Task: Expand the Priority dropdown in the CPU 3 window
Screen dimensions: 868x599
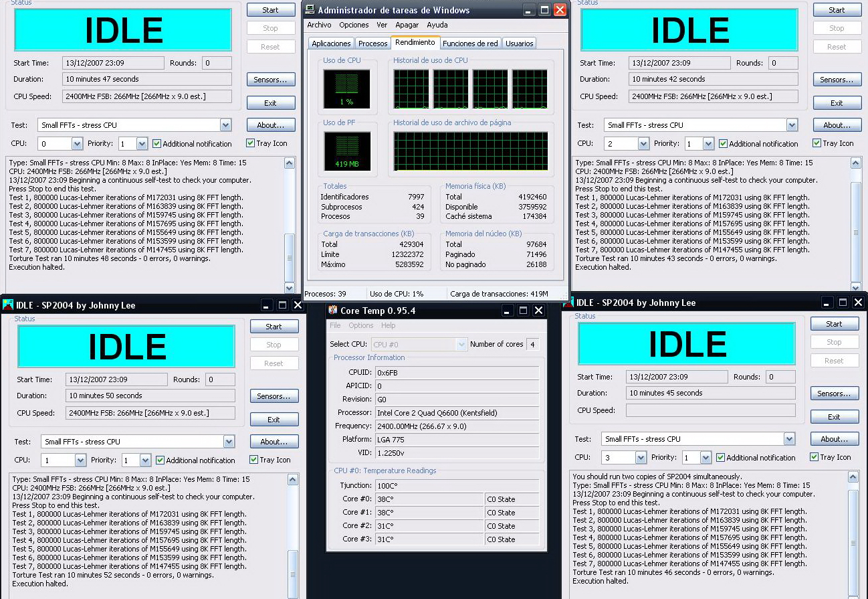Action: coord(706,458)
